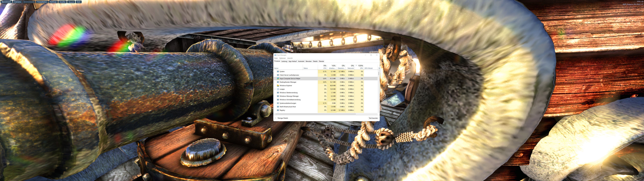
Task: Click the Windows-Sitzungs-Manager process icon
Action: (278, 96)
